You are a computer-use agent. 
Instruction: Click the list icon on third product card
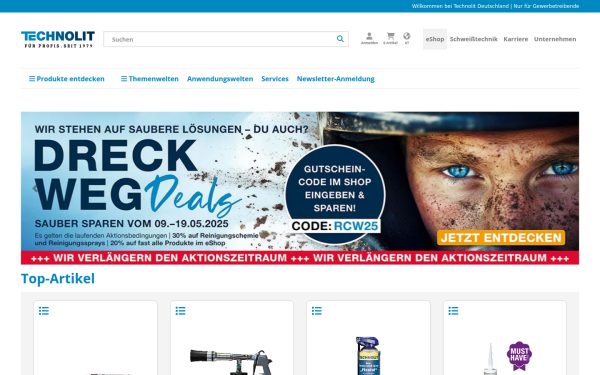pos(316,311)
